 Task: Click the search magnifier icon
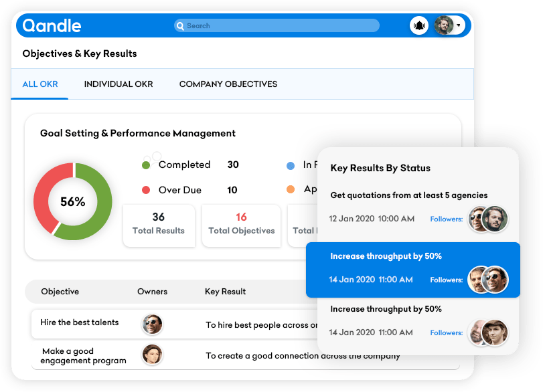(180, 26)
